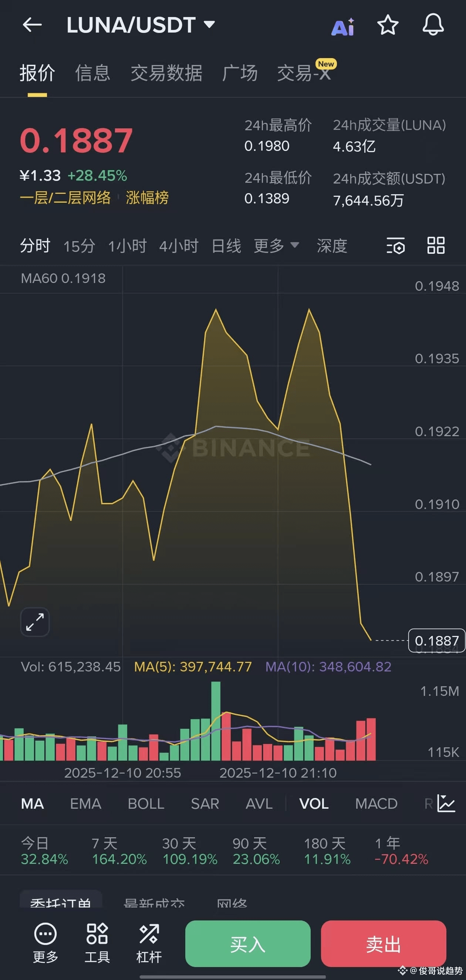The width and height of the screenshot is (466, 980).
Task: Tap the red 卖出 sell button
Action: [384, 943]
